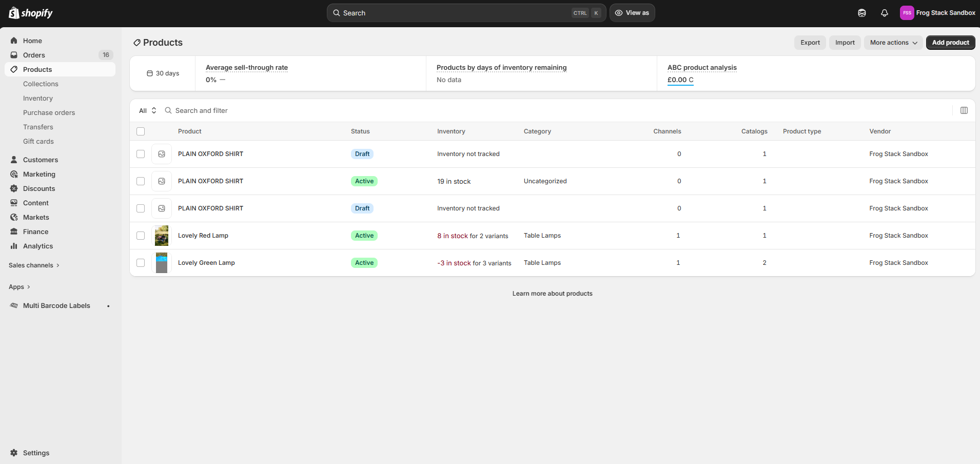Click the Inventory column header
Viewport: 980px width, 464px height.
coord(451,131)
